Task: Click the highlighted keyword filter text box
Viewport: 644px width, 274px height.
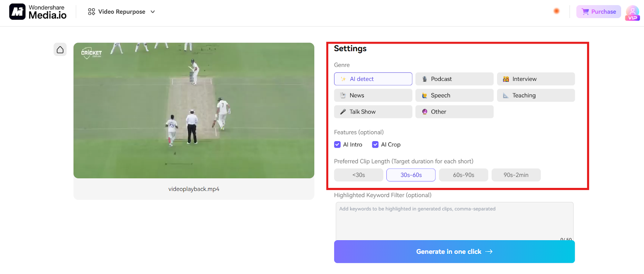Action: click(454, 220)
